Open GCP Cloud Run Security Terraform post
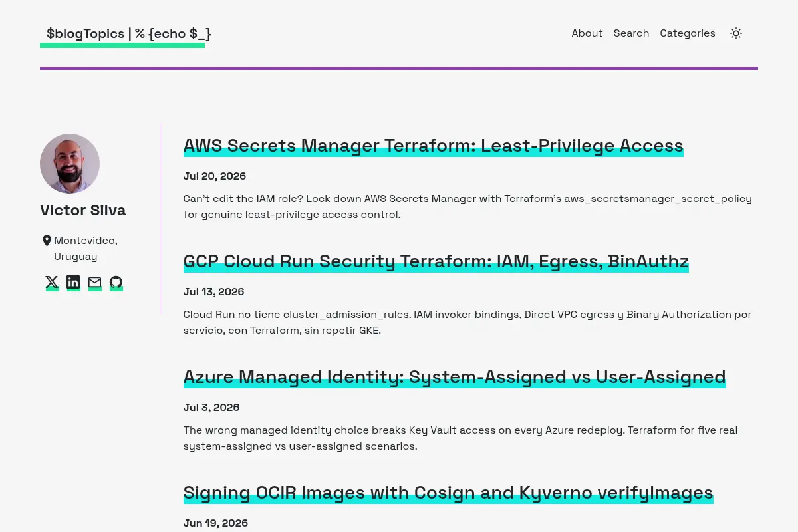 (x=436, y=261)
